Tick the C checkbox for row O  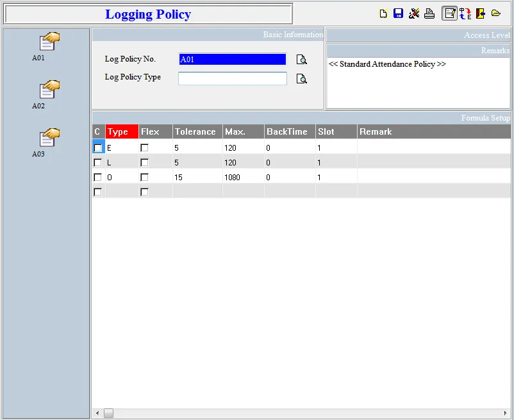[x=98, y=178]
